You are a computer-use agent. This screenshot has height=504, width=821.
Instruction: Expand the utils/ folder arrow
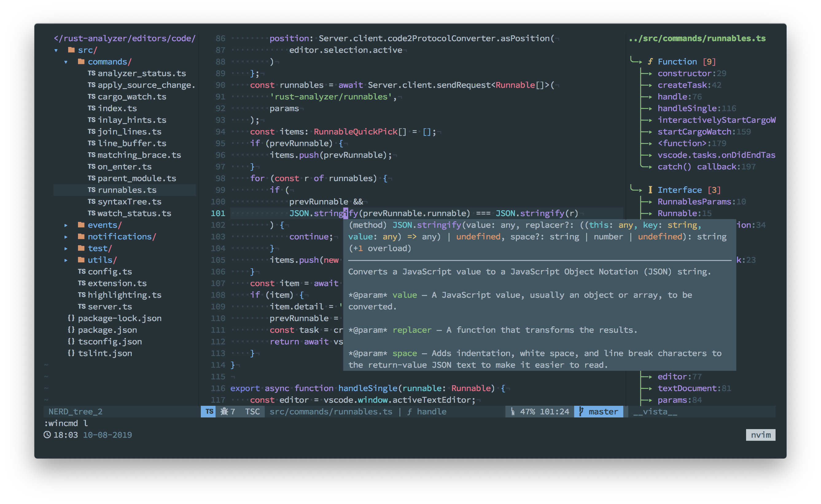(x=66, y=260)
